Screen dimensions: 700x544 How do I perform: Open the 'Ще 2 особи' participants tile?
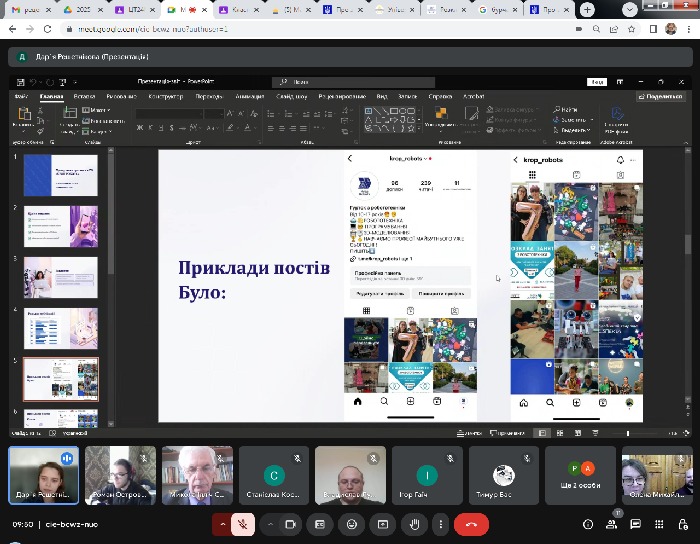581,475
